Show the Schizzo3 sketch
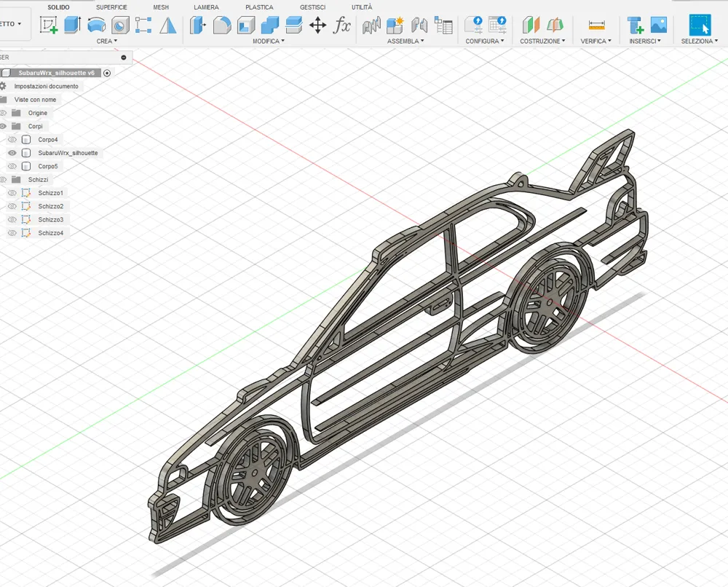This screenshot has height=587, width=728. 12,220
